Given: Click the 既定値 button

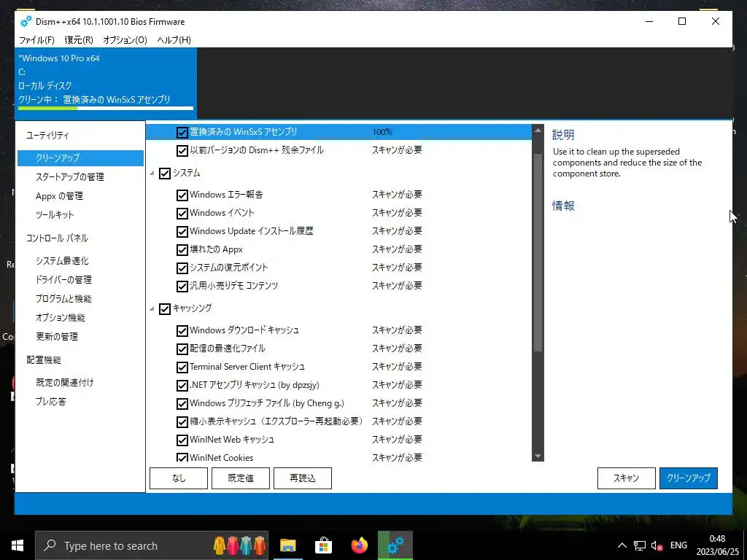Looking at the screenshot, I should pos(241,478).
